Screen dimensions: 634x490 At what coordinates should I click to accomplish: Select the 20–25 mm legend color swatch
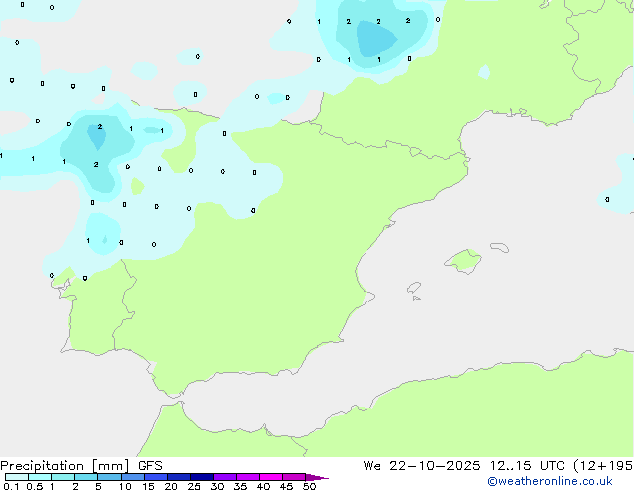click(x=178, y=477)
